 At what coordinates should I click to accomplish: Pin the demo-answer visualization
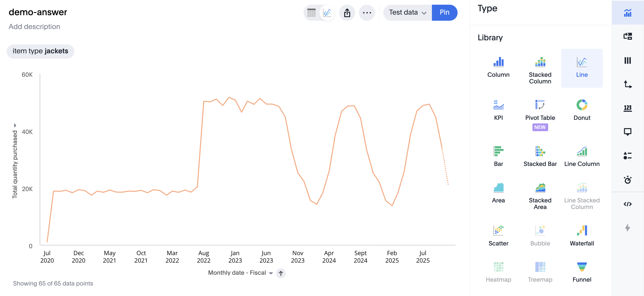(x=444, y=12)
